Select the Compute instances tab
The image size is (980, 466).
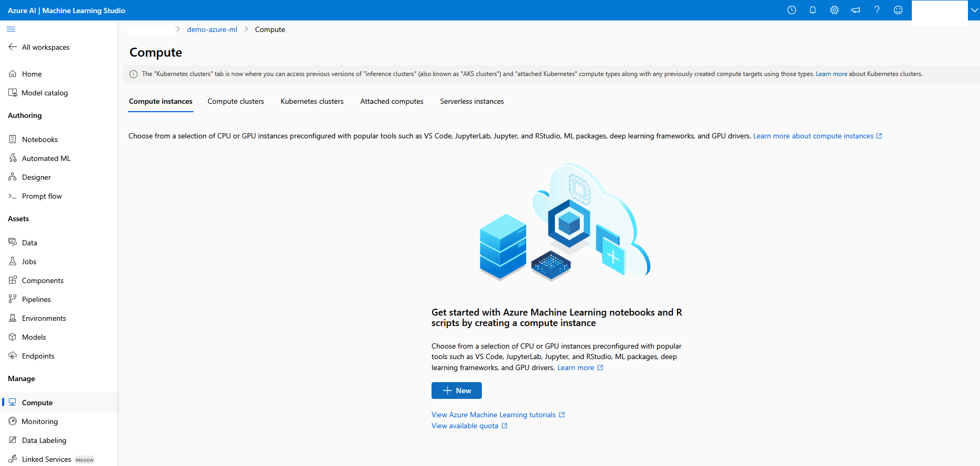161,101
